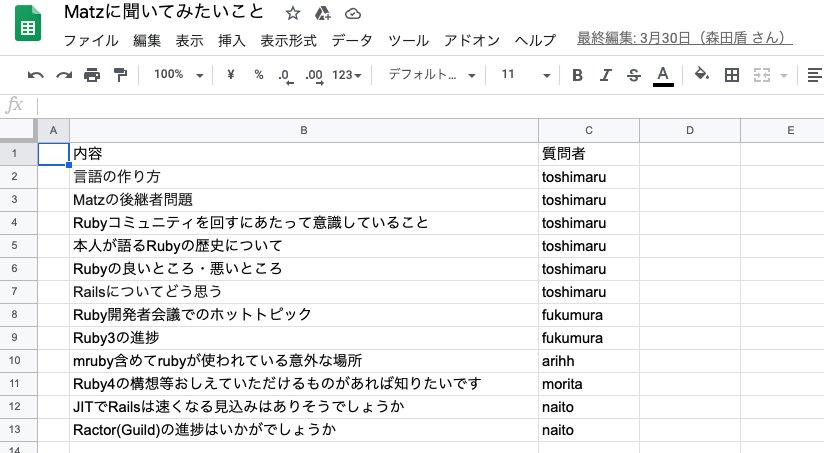The image size is (824, 453).
Task: Click cell Ruby3の進捗
Action: (x=304, y=337)
